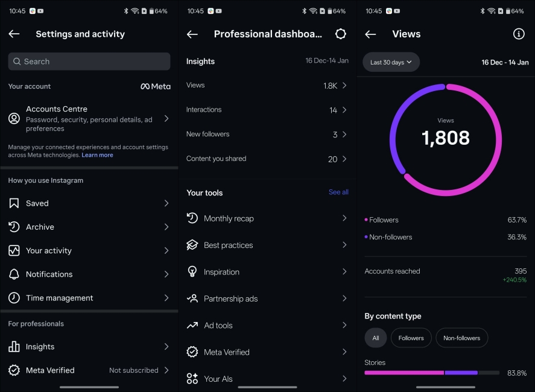Screen dimensions: 535x392
Task: Select the Followers filter chip
Action: [411, 338]
